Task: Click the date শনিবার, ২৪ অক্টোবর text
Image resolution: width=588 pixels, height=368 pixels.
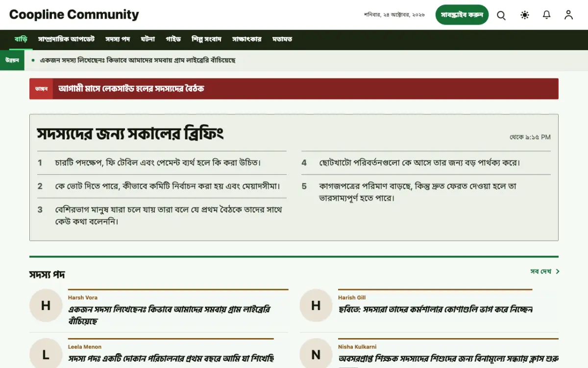Action: click(394, 15)
